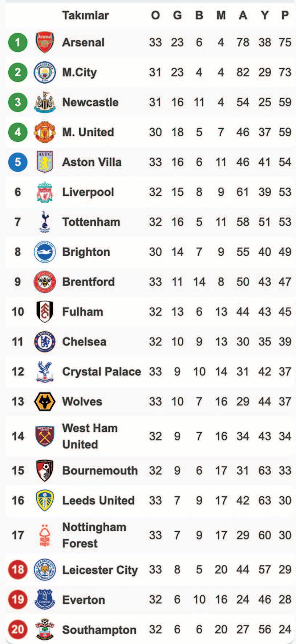Viewport: 296px width, 644px height.
Task: Select the Southampton row name
Action: pyautogui.click(x=99, y=629)
